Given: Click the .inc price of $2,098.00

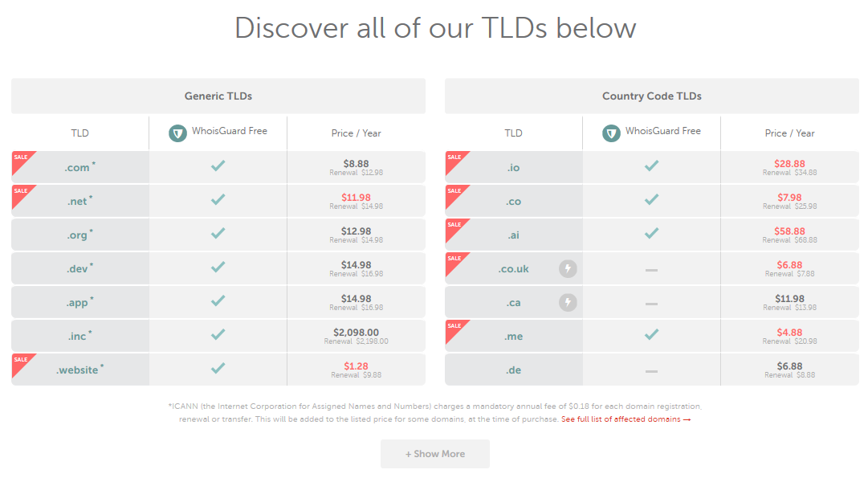Looking at the screenshot, I should click(x=356, y=333).
